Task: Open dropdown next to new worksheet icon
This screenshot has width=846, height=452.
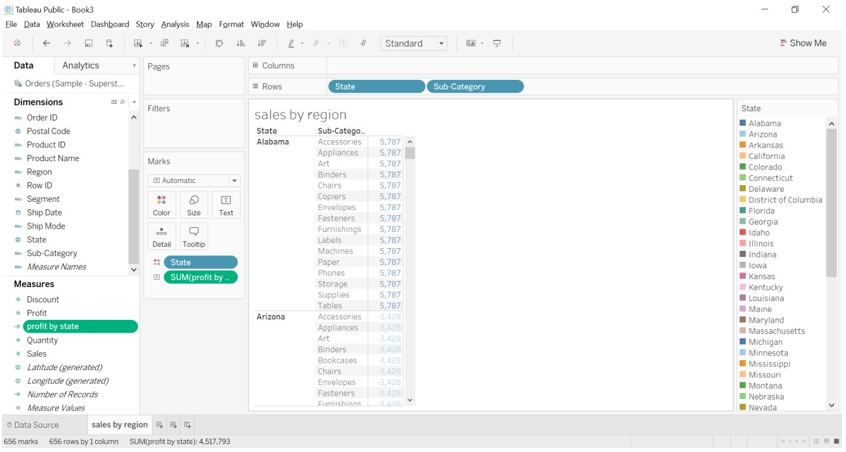Action: coord(151,43)
